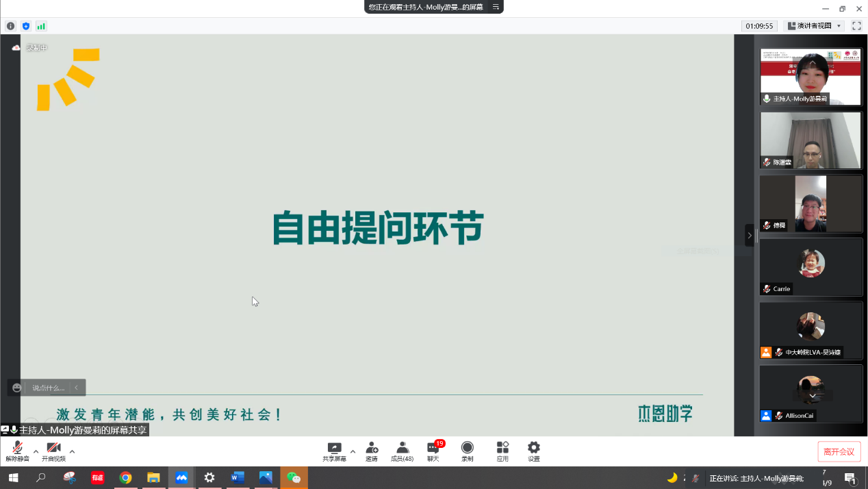
Task: Expand the microphone options chevron
Action: tap(36, 451)
